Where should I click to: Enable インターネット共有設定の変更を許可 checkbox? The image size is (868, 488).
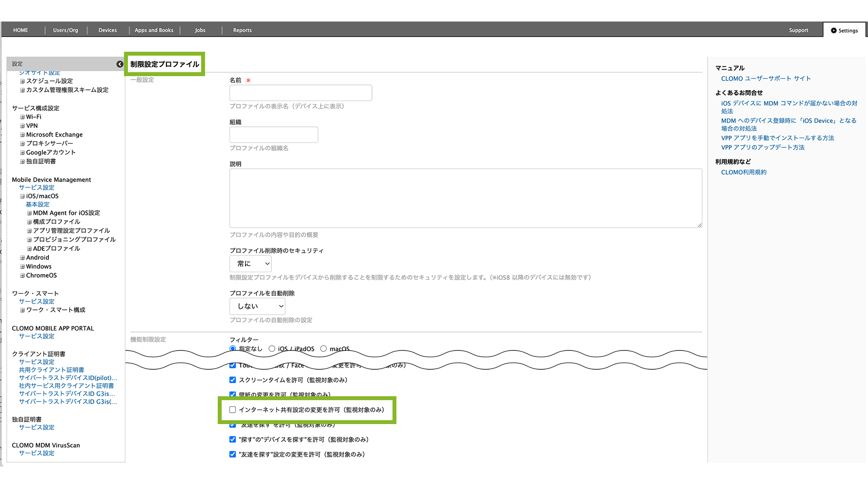click(x=233, y=410)
